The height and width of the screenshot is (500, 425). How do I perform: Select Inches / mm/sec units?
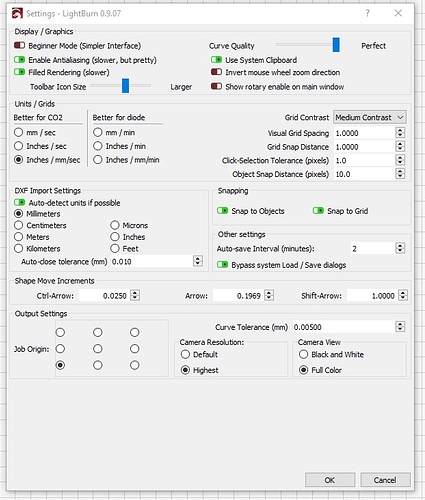pyautogui.click(x=19, y=160)
